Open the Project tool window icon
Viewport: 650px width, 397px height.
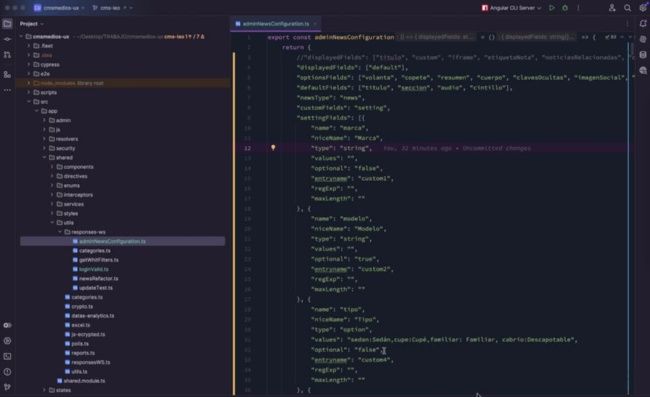7,24
